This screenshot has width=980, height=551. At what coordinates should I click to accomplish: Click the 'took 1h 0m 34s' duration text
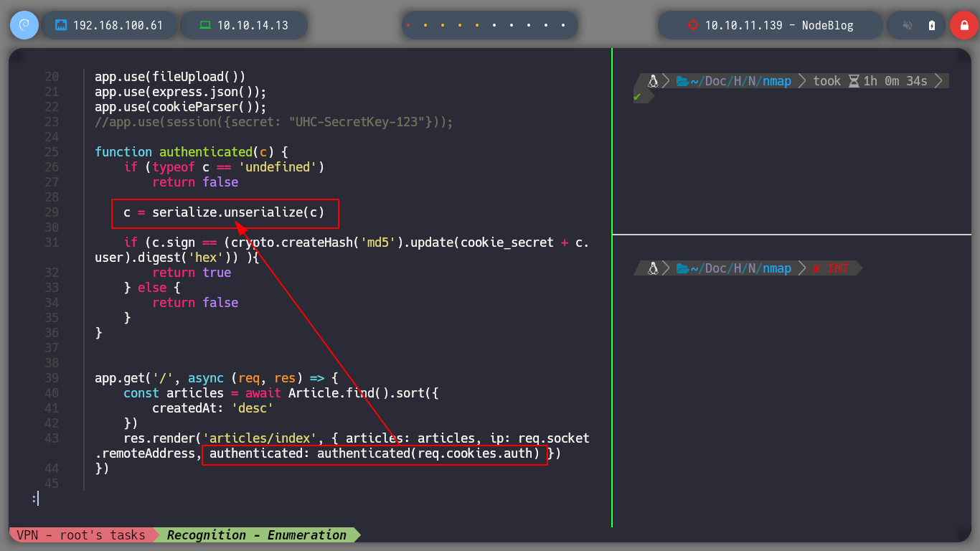pos(870,81)
